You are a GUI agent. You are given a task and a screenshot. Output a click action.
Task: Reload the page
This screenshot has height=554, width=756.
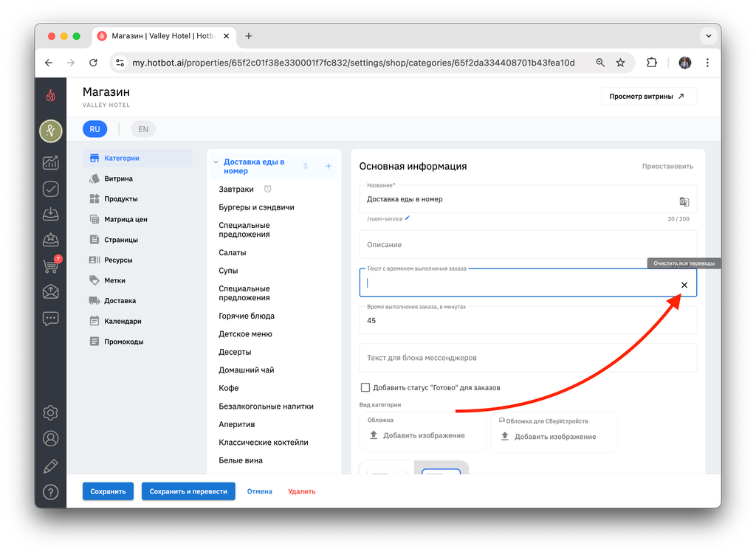coord(94,63)
